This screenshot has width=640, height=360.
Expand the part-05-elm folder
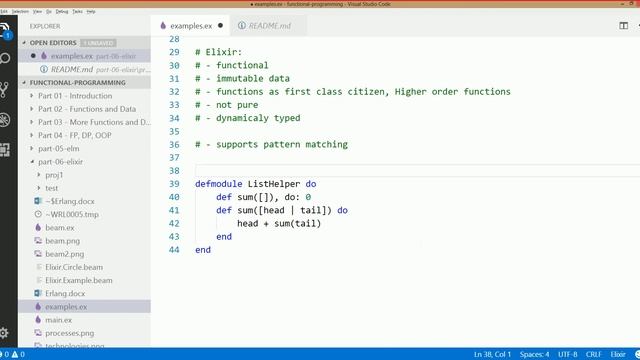[32, 148]
